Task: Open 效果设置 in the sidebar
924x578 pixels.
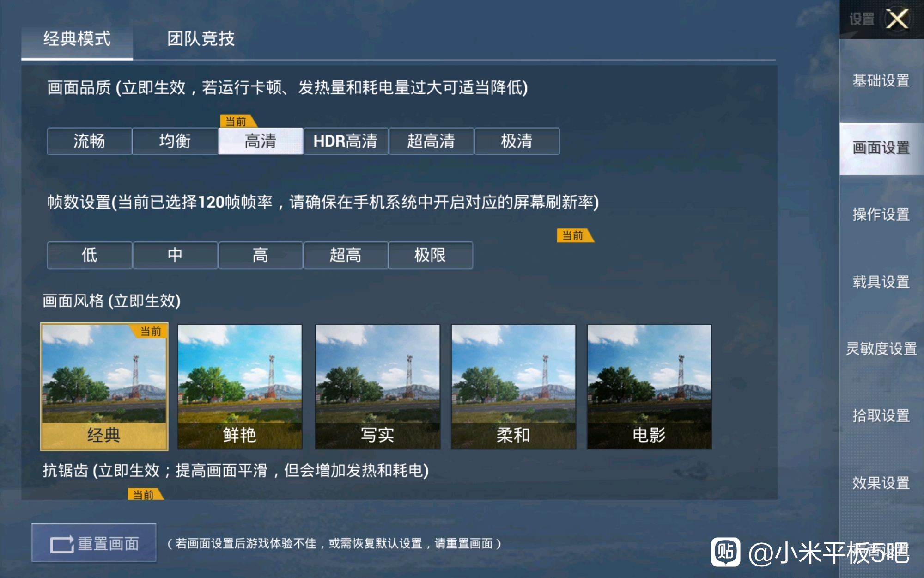Action: [881, 483]
